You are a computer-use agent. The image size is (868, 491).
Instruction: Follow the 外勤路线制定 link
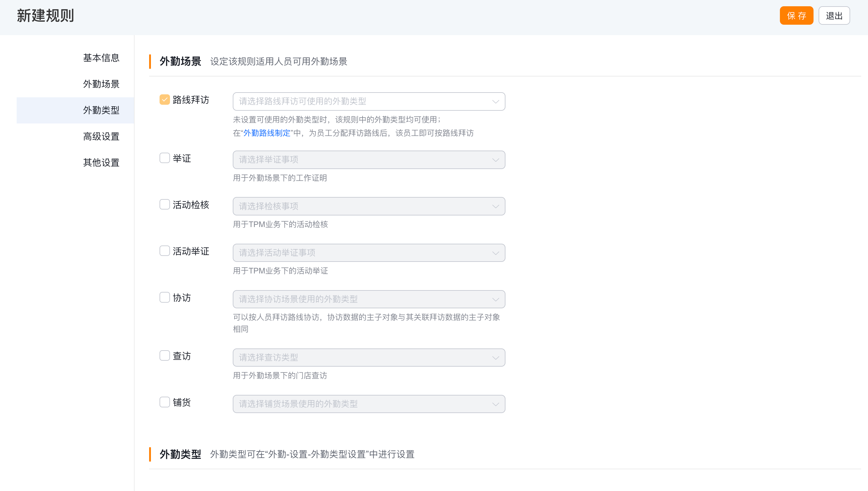[267, 133]
